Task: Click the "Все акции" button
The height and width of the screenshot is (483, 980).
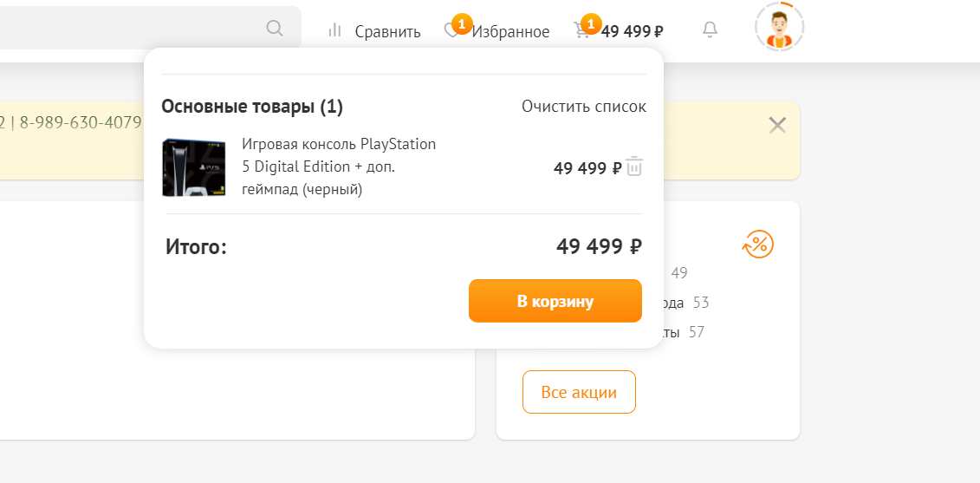Action: pyautogui.click(x=579, y=392)
